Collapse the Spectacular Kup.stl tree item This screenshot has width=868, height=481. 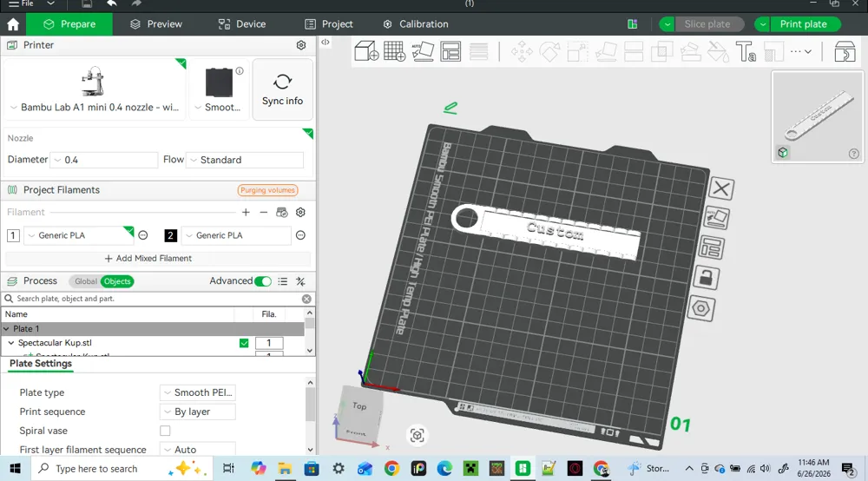[11, 343]
